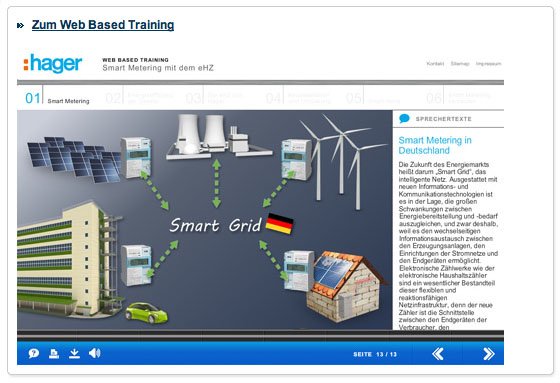Select chapter 01 Smart Metering tab
Image resolution: width=560 pixels, height=383 pixels.
coord(57,98)
